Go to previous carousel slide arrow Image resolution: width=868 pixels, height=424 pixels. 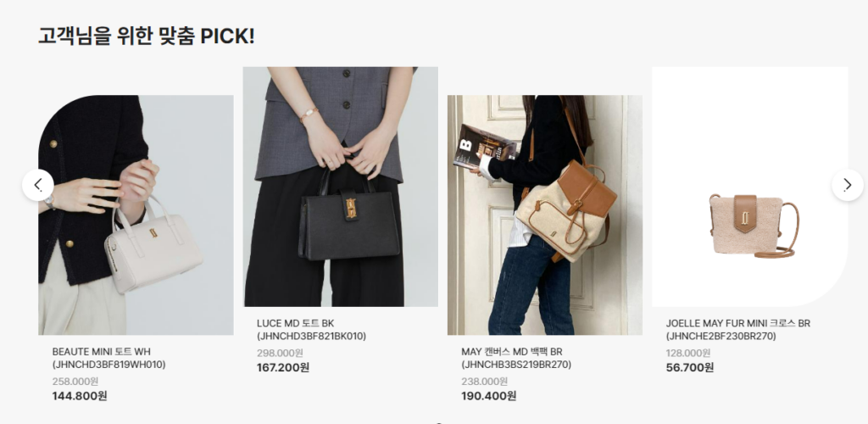click(37, 185)
